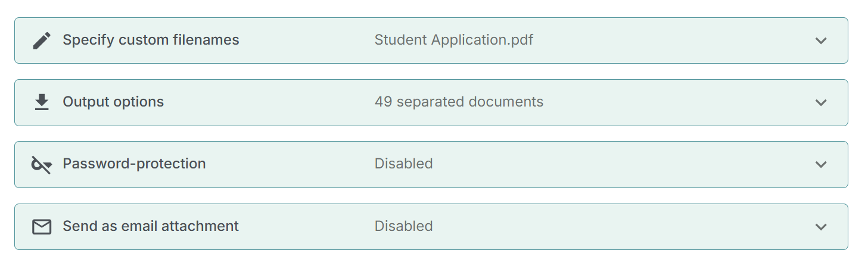
Task: Click the "Specify custom filenames" label
Action: pos(151,40)
